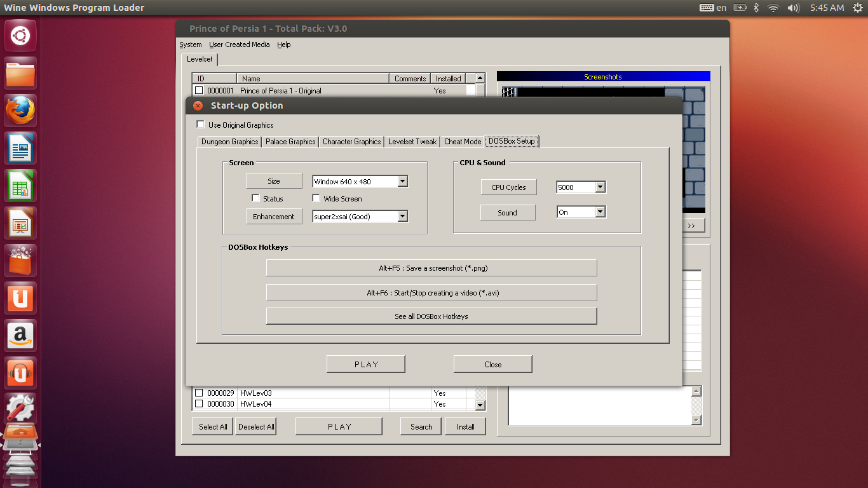Open Ubuntu Dash home launcher icon
The height and width of the screenshot is (488, 868).
click(20, 36)
